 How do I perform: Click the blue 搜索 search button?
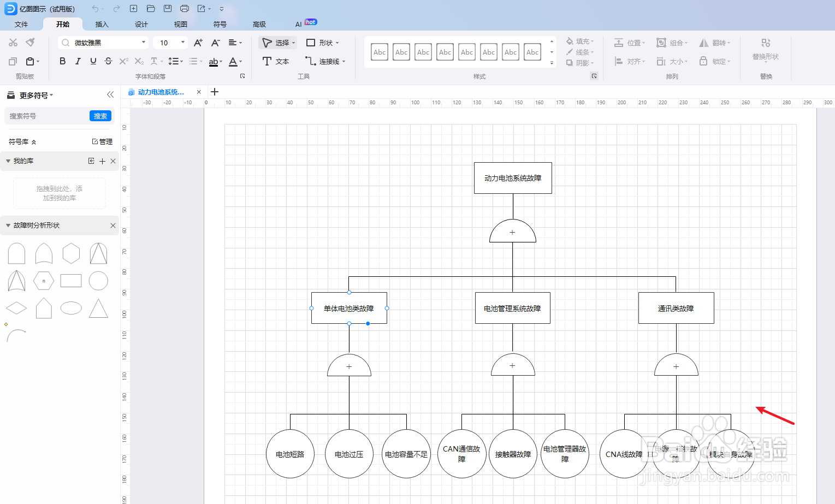pos(100,116)
